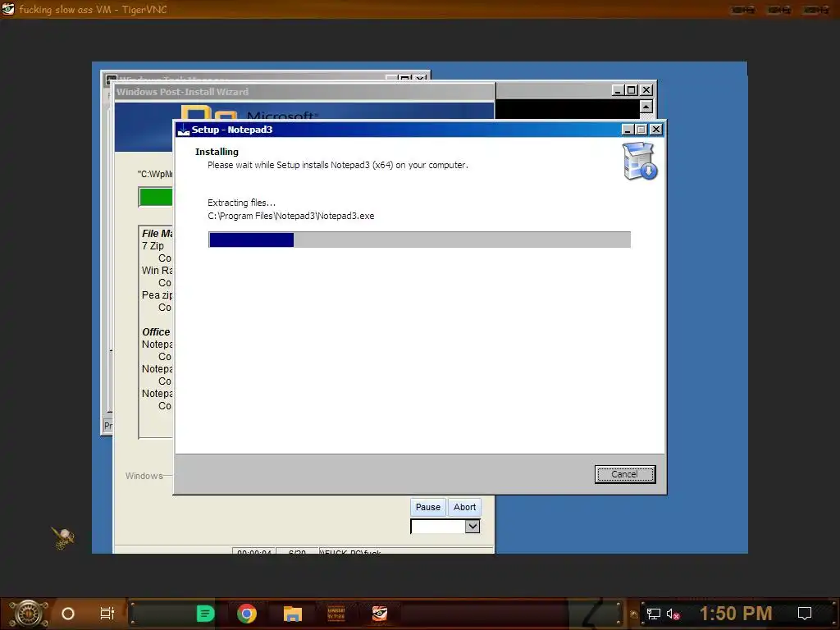Minimize the Setup - Notepad3 window

(628, 130)
